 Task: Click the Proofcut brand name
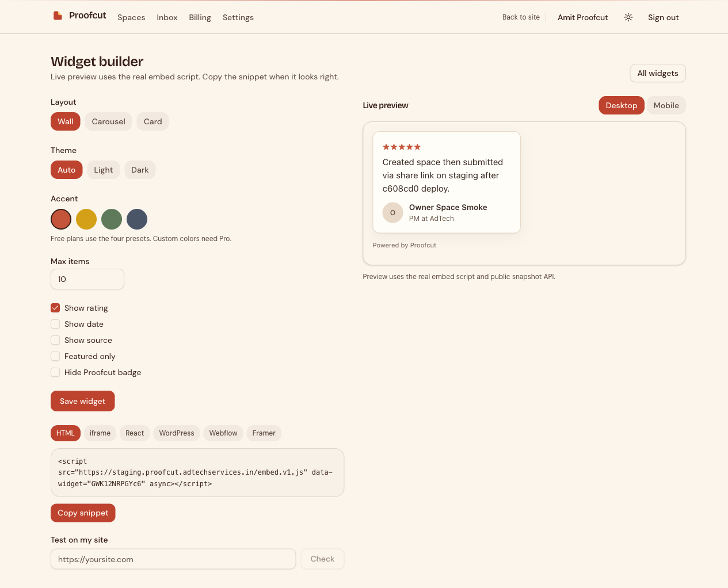pyautogui.click(x=87, y=16)
